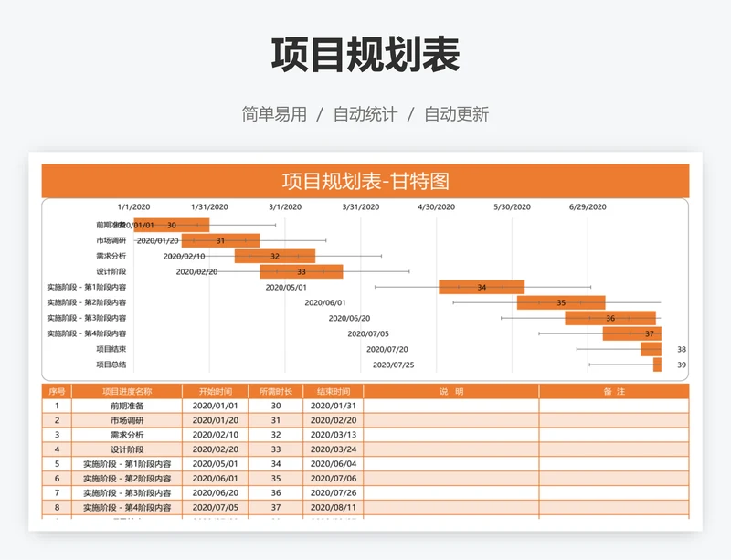Select the 序号 column header

[57, 391]
